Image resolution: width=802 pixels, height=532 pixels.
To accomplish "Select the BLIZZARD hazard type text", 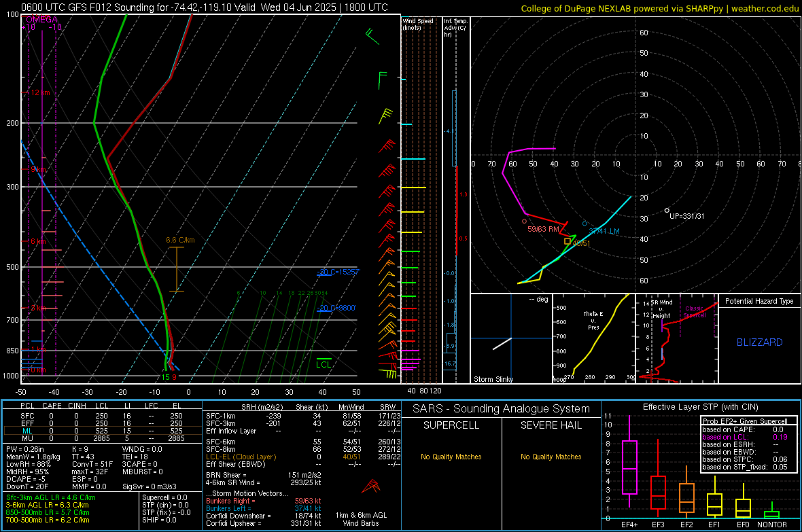I will tap(760, 342).
